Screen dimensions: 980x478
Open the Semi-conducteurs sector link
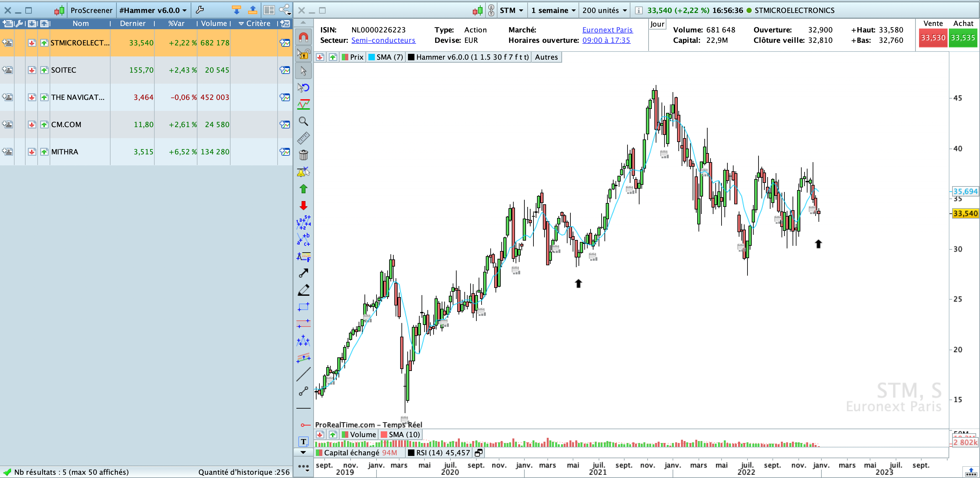point(383,40)
